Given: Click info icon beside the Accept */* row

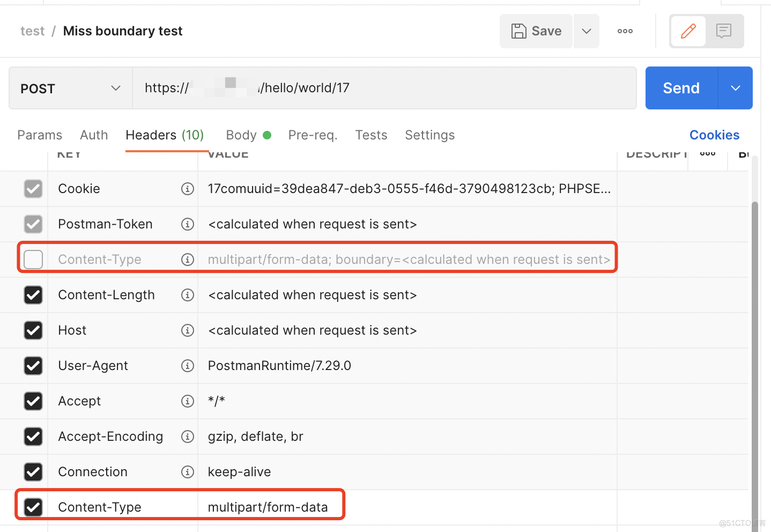Looking at the screenshot, I should tap(188, 401).
